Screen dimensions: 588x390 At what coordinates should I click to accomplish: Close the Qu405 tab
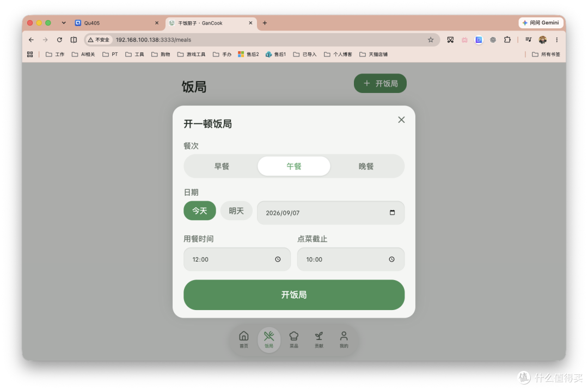[x=157, y=23]
